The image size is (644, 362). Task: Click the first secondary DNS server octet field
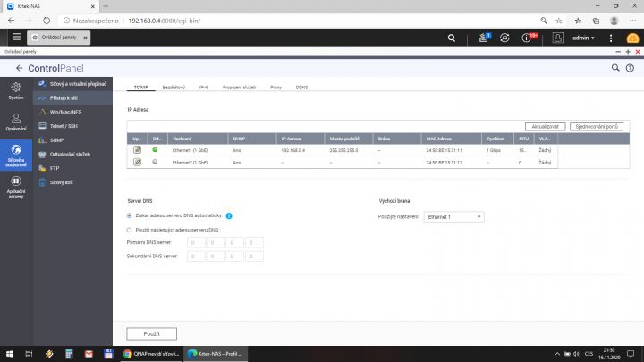(x=196, y=257)
